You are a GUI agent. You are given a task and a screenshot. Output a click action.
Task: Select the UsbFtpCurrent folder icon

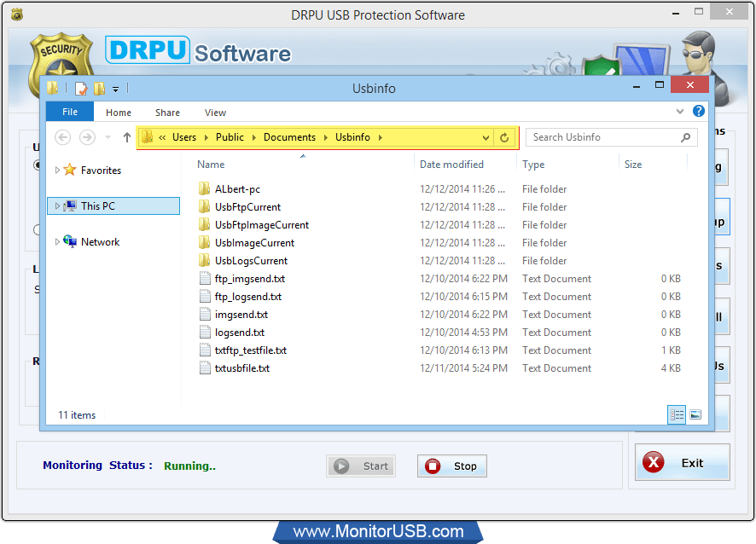[x=205, y=206]
